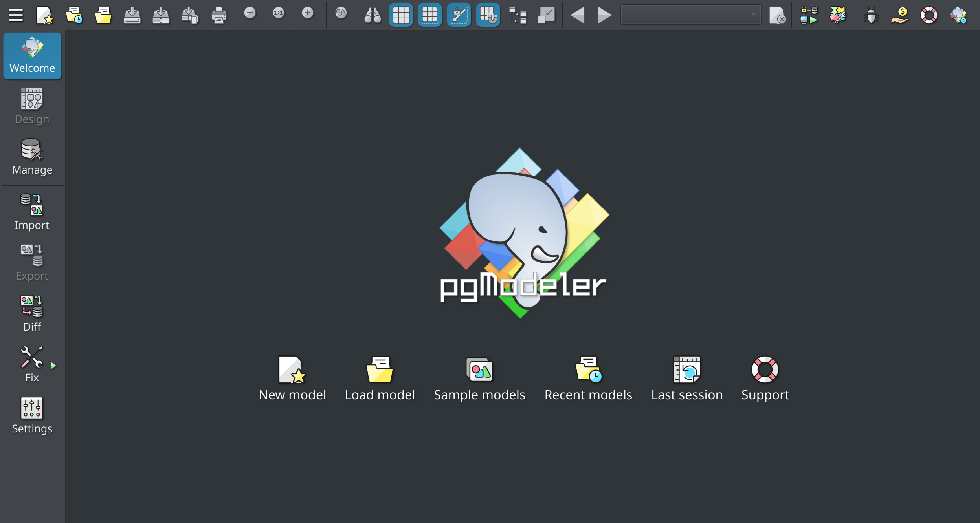Viewport: 980px width, 523px height.
Task: Open Recent models on welcome screen
Action: pyautogui.click(x=588, y=379)
